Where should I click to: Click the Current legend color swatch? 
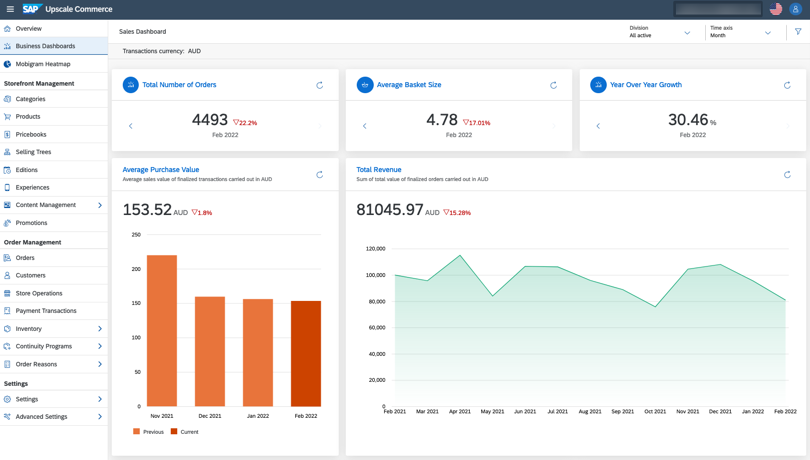174,432
